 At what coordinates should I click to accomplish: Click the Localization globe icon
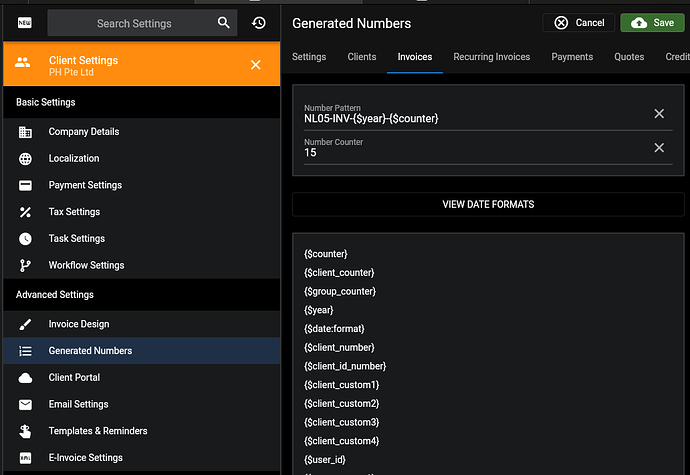[25, 159]
